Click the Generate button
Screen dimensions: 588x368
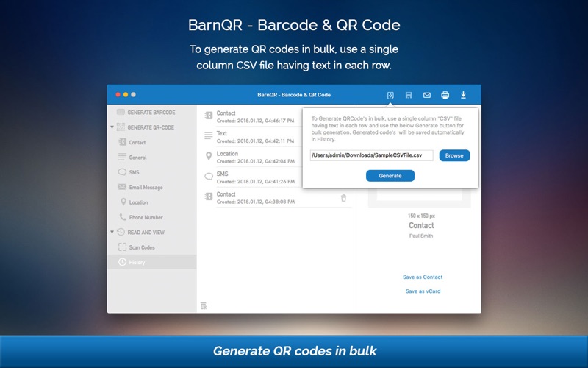pos(390,176)
